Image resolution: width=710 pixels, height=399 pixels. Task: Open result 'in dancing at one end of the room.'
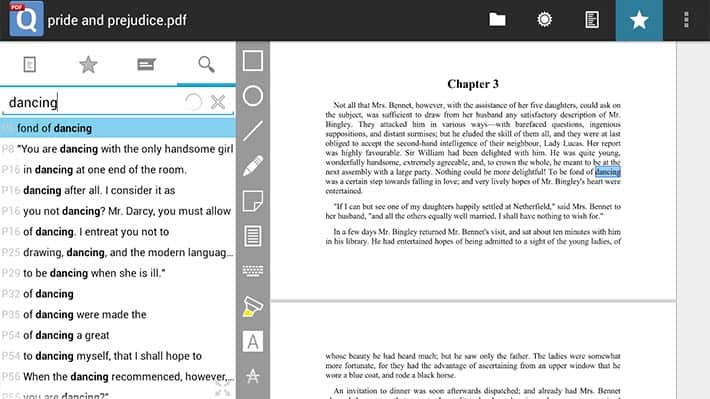pos(118,170)
